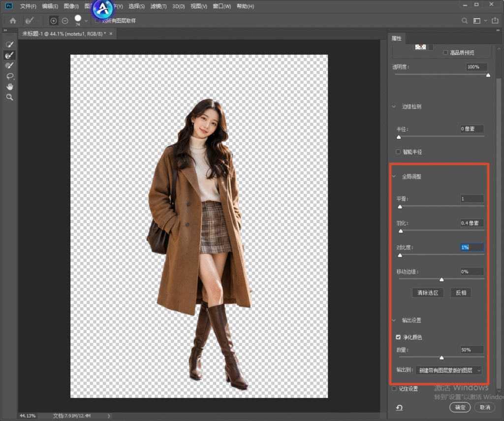The width and height of the screenshot is (504, 421).
Task: Select the Hand tool
Action: [10, 87]
